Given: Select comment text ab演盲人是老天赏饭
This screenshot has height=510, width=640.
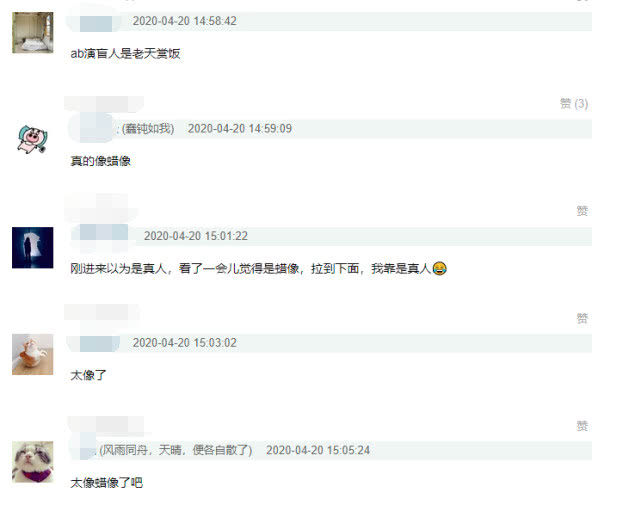Looking at the screenshot, I should [x=125, y=53].
